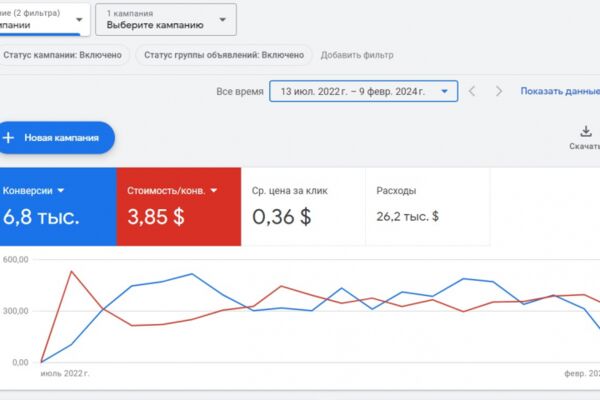Click 'Показать данные' link
600x400 pixels.
[560, 91]
